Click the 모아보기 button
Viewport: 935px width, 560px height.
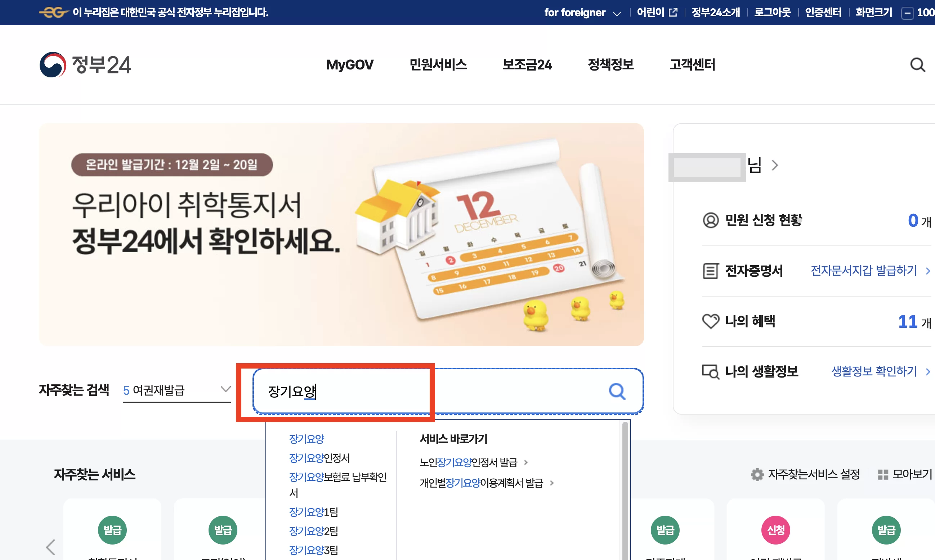coord(905,474)
